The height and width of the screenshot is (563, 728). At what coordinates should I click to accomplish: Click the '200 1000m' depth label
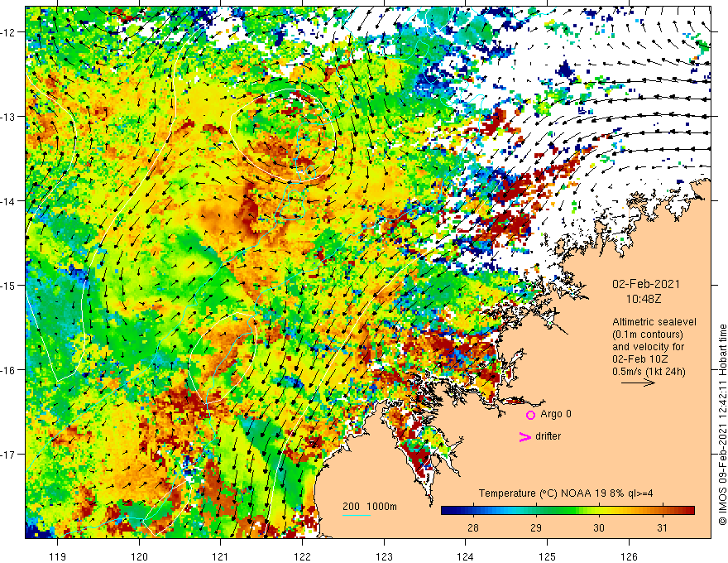tap(370, 507)
